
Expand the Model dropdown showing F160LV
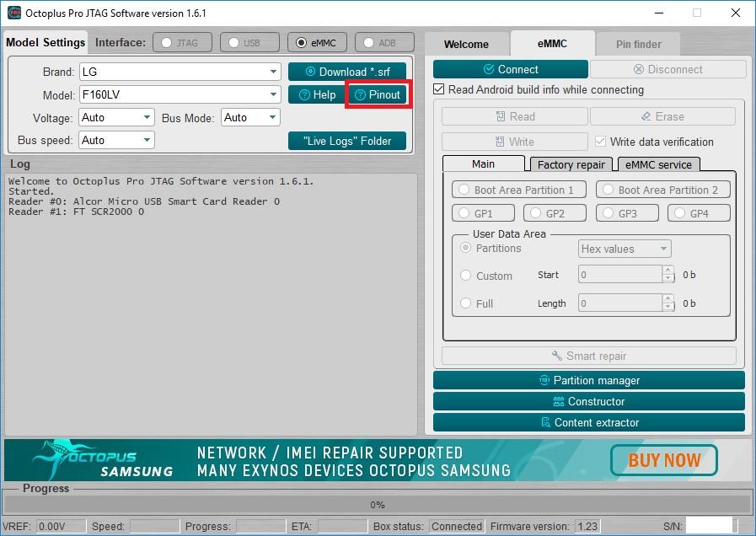[180, 94]
